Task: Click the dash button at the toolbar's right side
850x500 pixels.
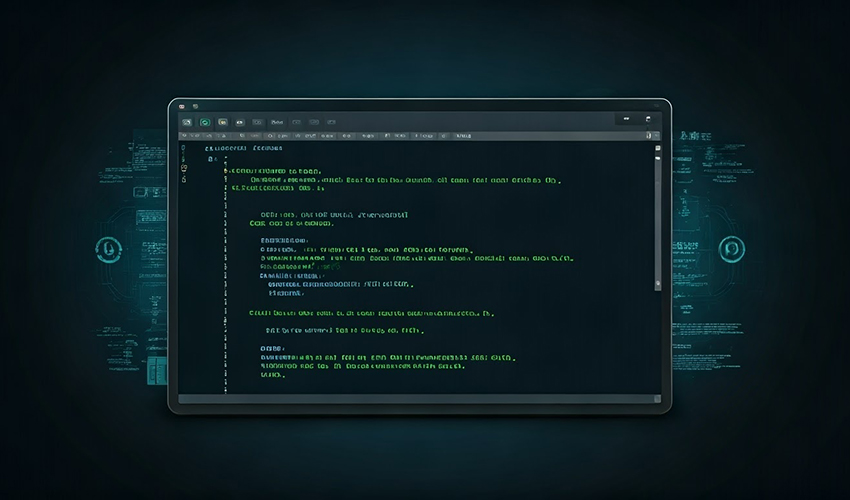Action: pos(627,120)
